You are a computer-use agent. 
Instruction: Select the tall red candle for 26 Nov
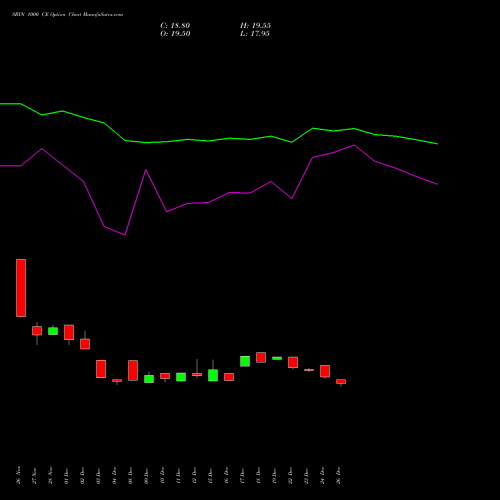pos(21,288)
